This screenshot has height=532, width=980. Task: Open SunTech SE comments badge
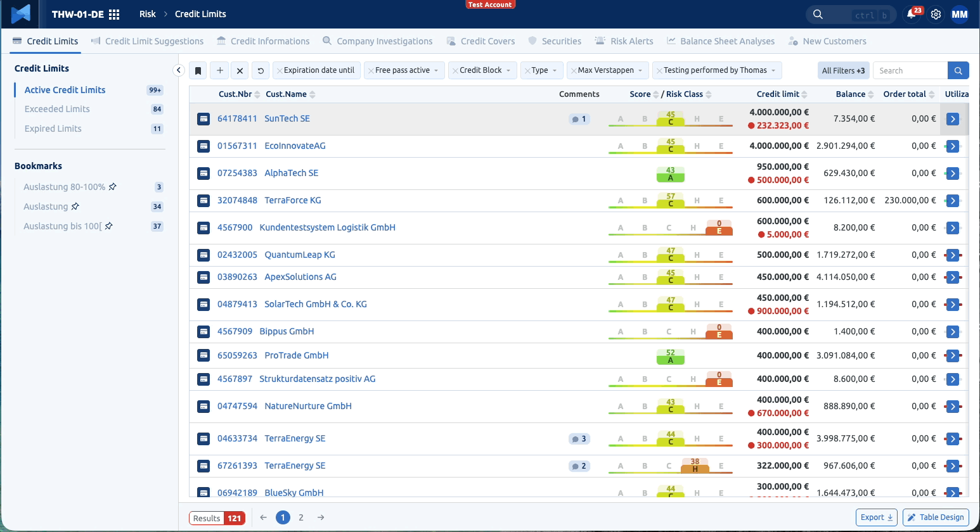(579, 119)
